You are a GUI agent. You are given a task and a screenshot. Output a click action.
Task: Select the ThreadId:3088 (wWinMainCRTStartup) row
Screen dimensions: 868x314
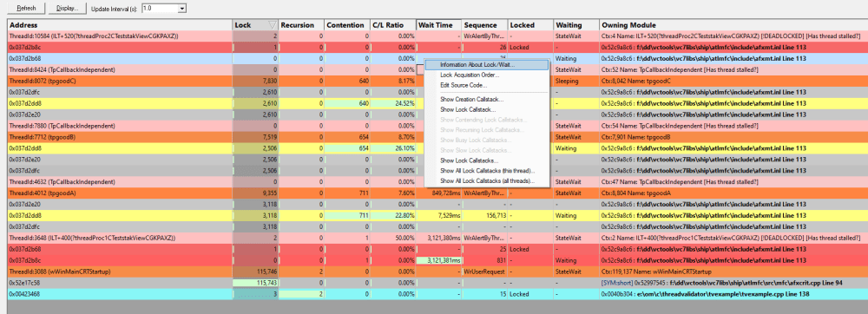click(437, 271)
